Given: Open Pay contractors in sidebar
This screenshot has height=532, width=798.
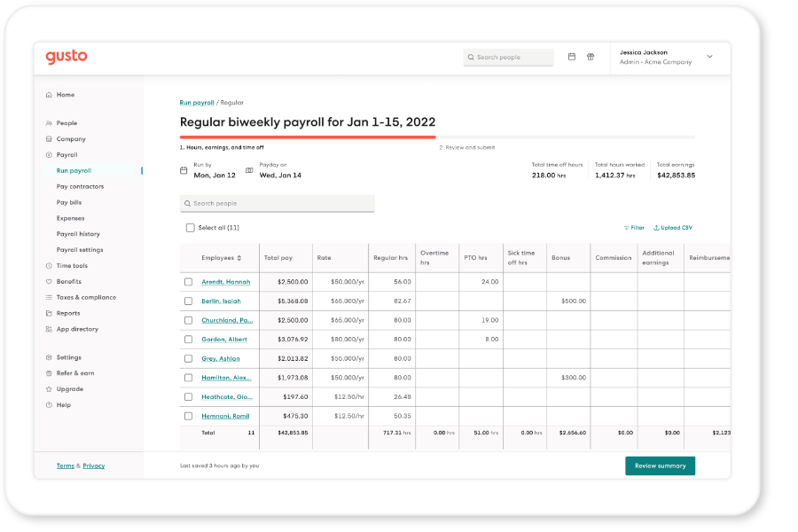Looking at the screenshot, I should (x=80, y=187).
